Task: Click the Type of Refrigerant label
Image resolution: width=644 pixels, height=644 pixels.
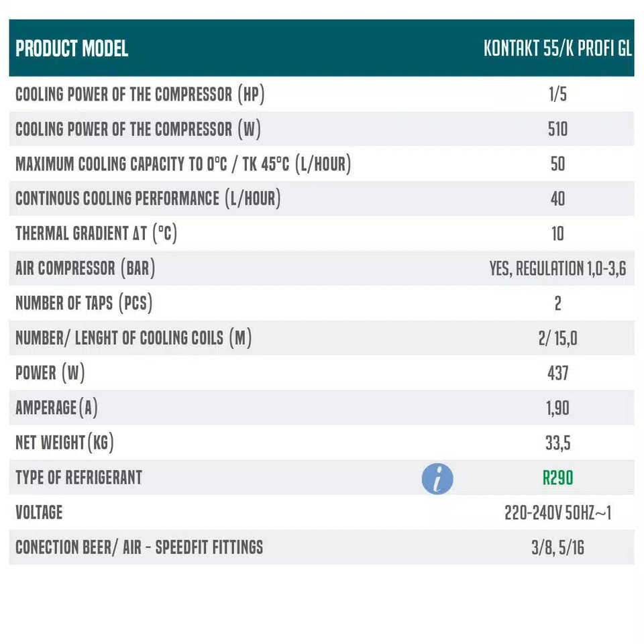Action: 79,478
